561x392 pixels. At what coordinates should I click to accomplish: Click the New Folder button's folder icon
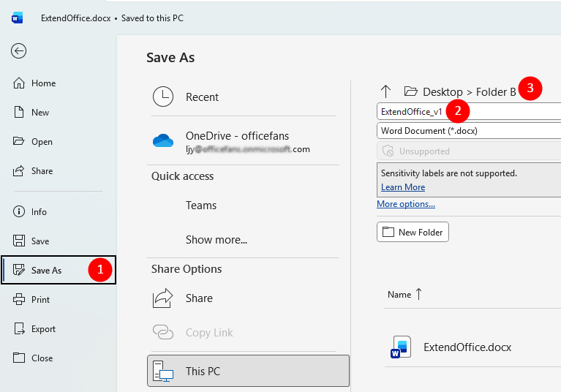point(388,232)
